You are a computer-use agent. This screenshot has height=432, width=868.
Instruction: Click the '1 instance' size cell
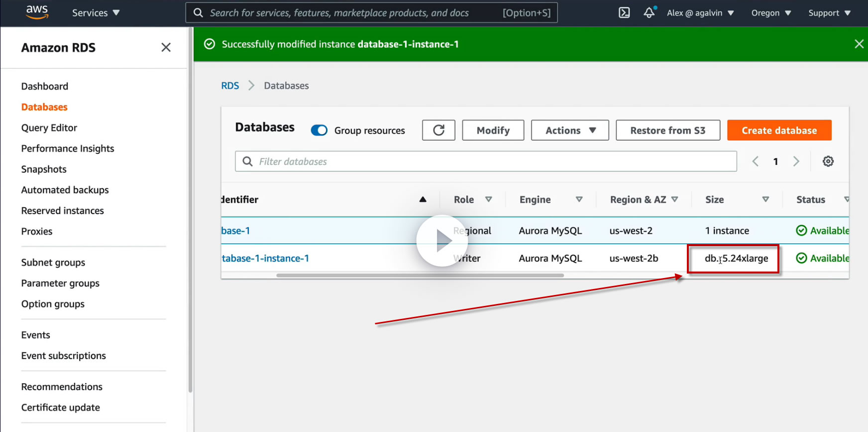coord(727,231)
